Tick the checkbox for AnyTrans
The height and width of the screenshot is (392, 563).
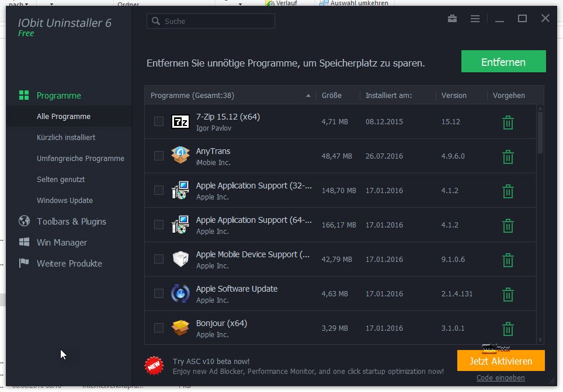tap(159, 156)
